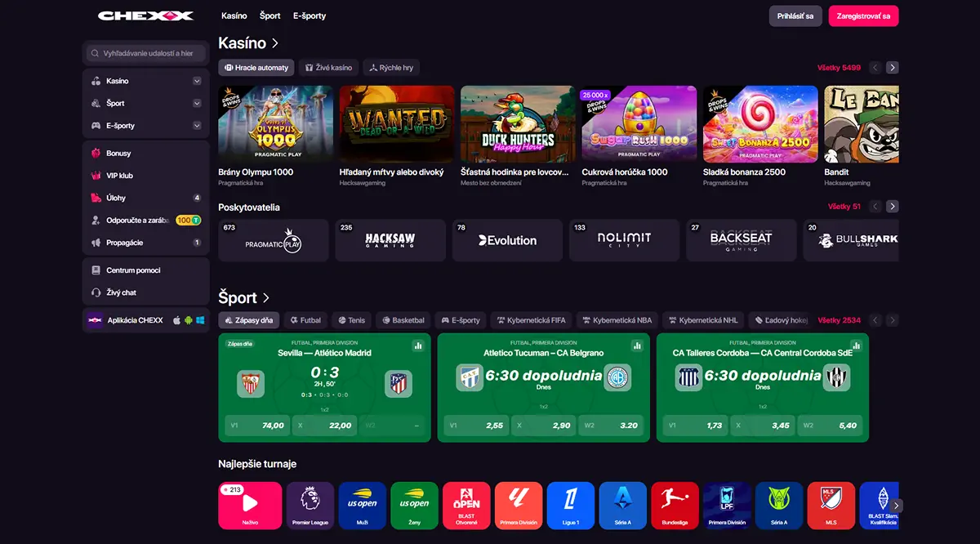Viewport: 980px width, 544px height.
Task: Switch to the Kybernetická FIFA tab
Action: tap(530, 320)
